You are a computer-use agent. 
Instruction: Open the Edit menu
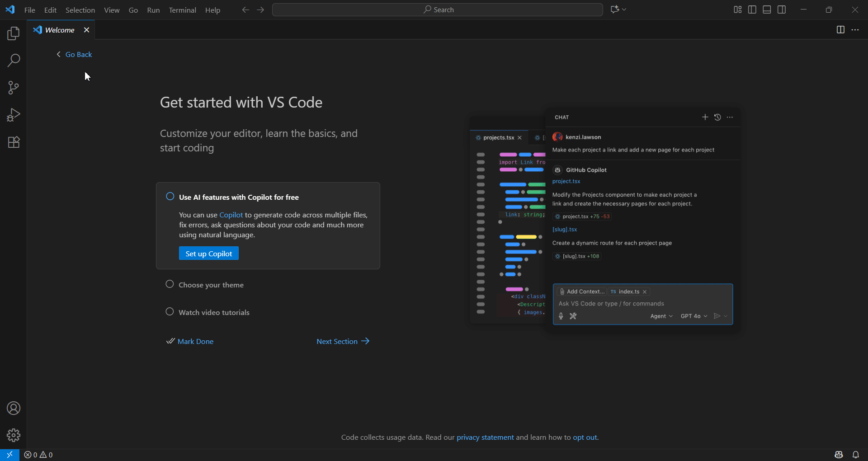[50, 10]
